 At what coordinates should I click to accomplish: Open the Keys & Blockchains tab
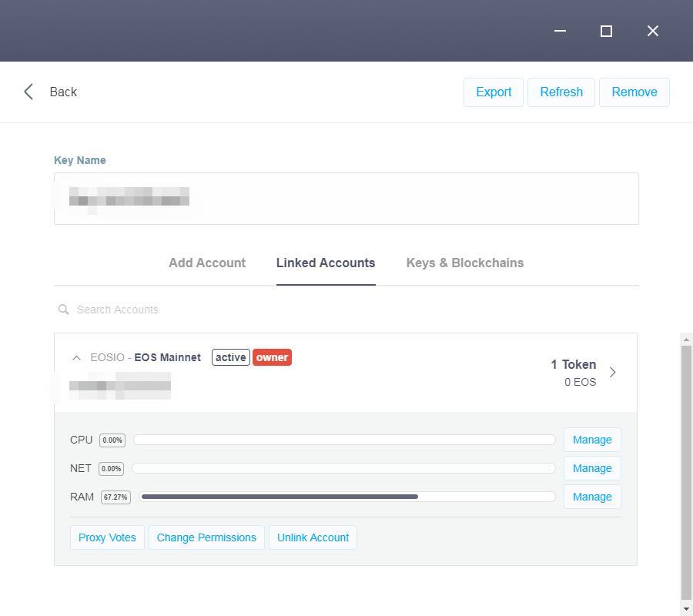pos(464,263)
